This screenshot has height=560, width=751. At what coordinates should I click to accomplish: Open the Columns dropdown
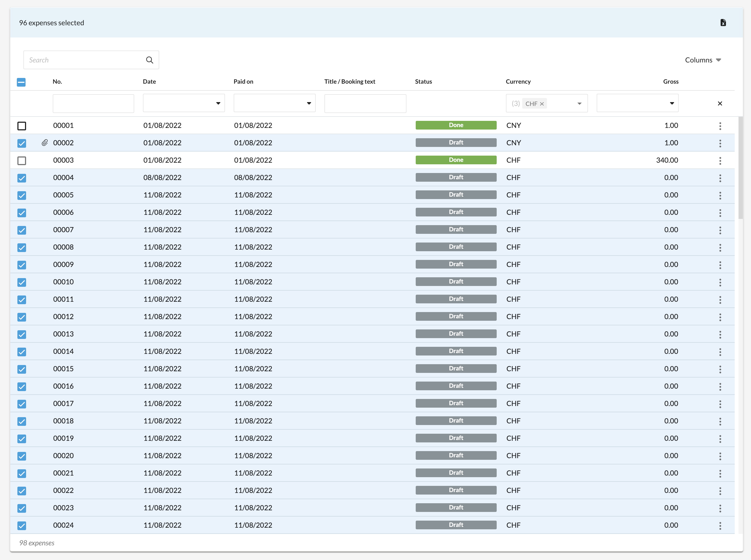(x=703, y=60)
